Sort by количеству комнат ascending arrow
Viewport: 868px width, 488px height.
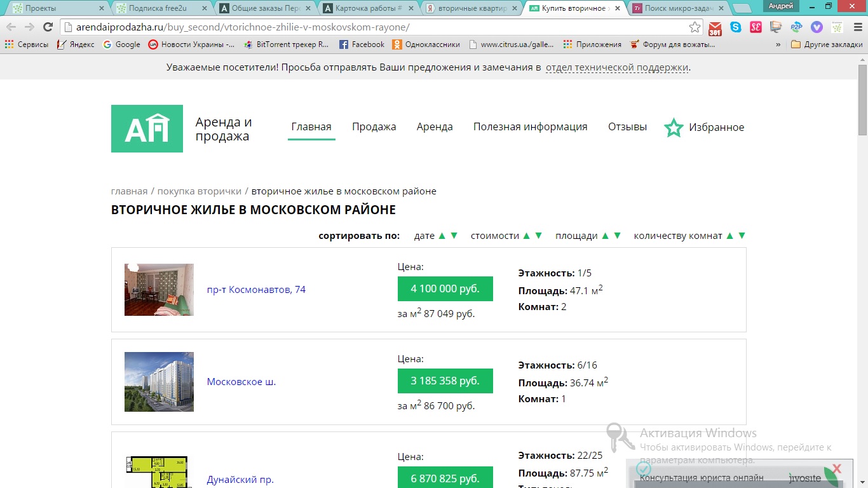point(729,236)
